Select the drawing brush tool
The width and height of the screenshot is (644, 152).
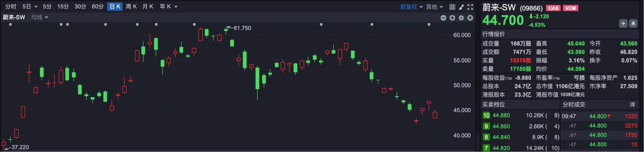tap(461, 7)
